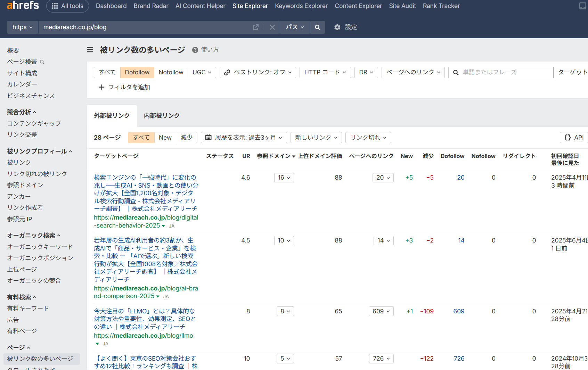Open 設定 gear settings
The width and height of the screenshot is (588, 370).
[345, 27]
